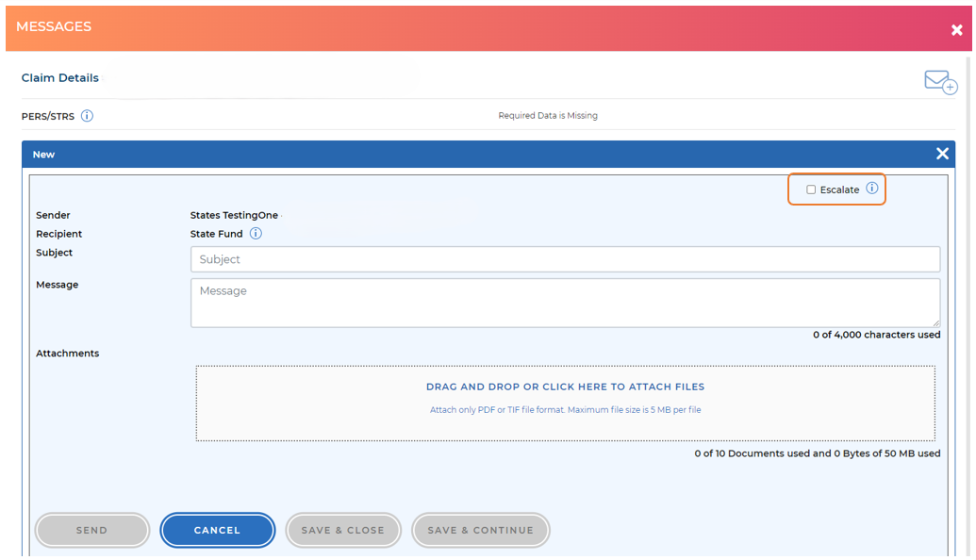Open the PERS/STRS info icon
Screen dimensions: 976x560
(87, 116)
